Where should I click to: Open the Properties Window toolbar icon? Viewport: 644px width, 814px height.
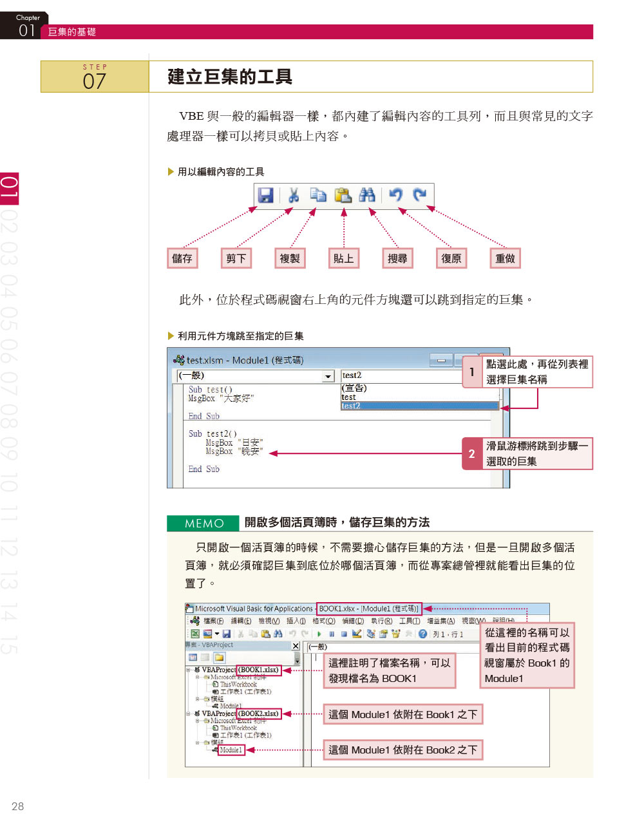[383, 634]
